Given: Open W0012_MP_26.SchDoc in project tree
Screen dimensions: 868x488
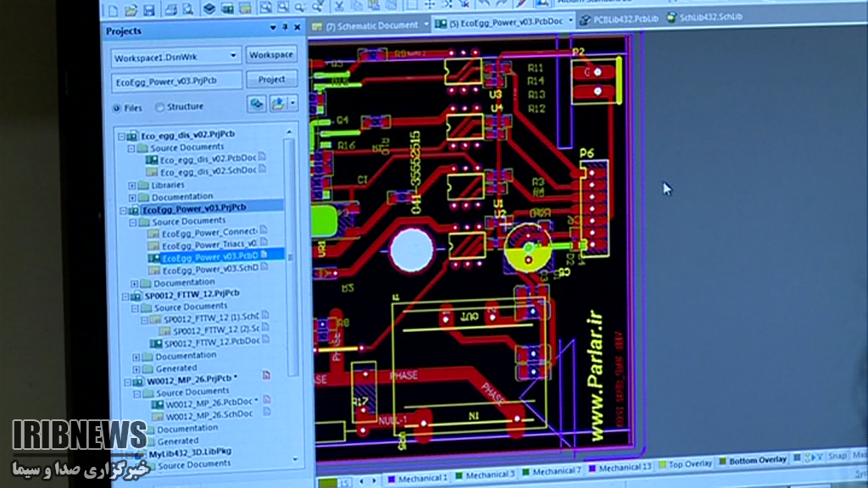Looking at the screenshot, I should (x=209, y=415).
